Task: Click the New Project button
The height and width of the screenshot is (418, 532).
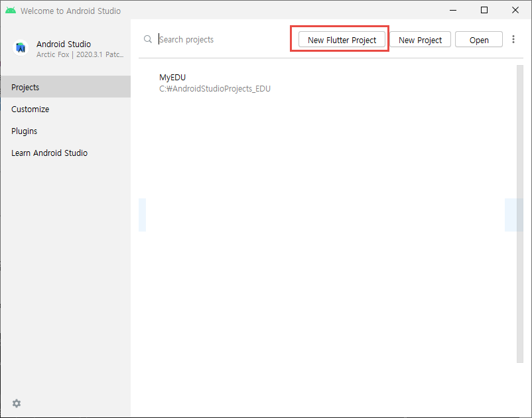Action: coord(420,40)
